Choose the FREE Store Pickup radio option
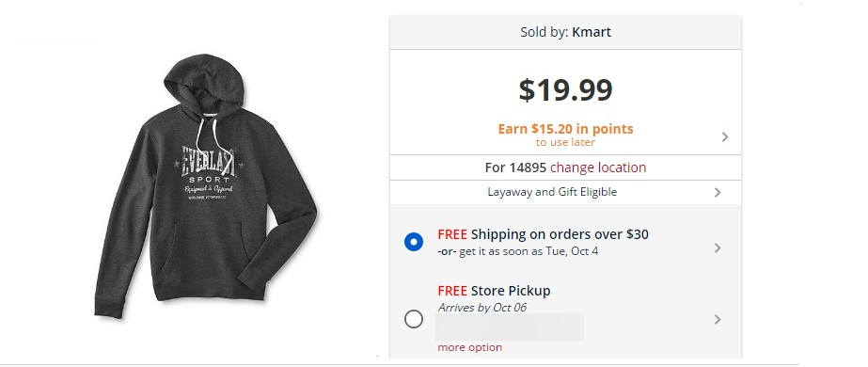 (414, 319)
